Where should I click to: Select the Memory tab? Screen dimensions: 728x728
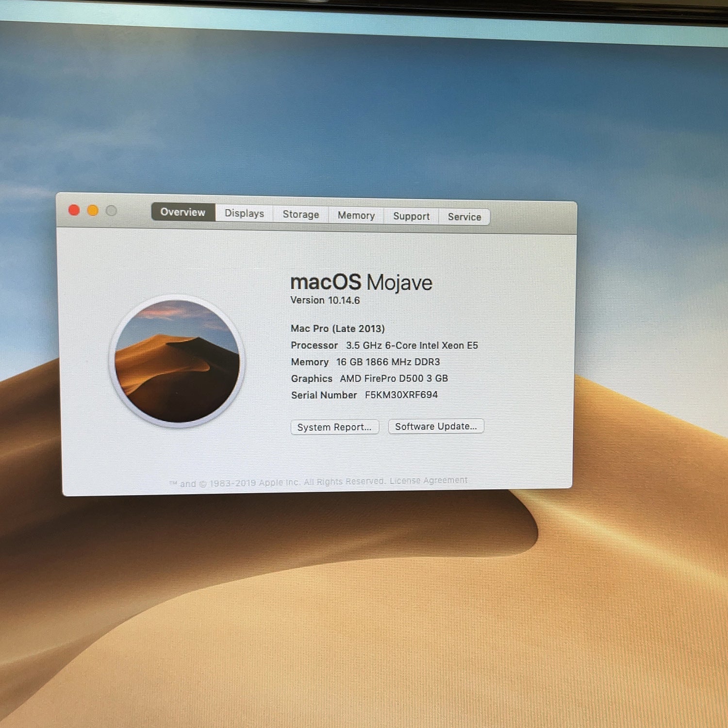pyautogui.click(x=356, y=215)
